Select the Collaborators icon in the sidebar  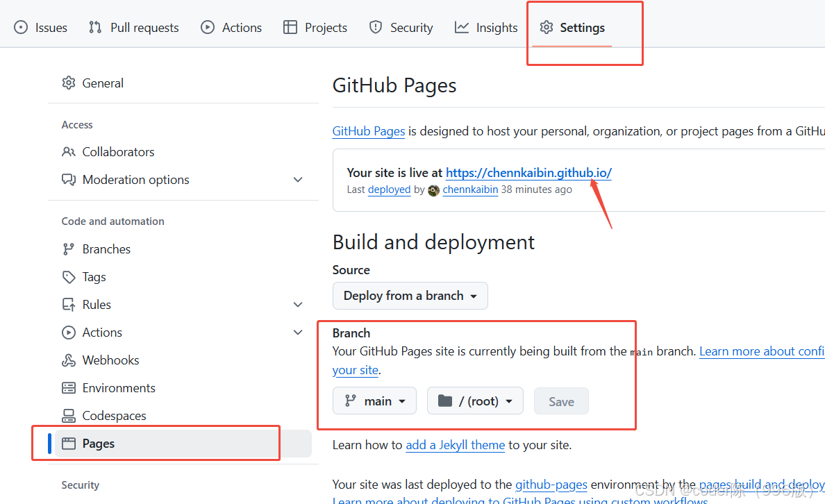point(70,151)
